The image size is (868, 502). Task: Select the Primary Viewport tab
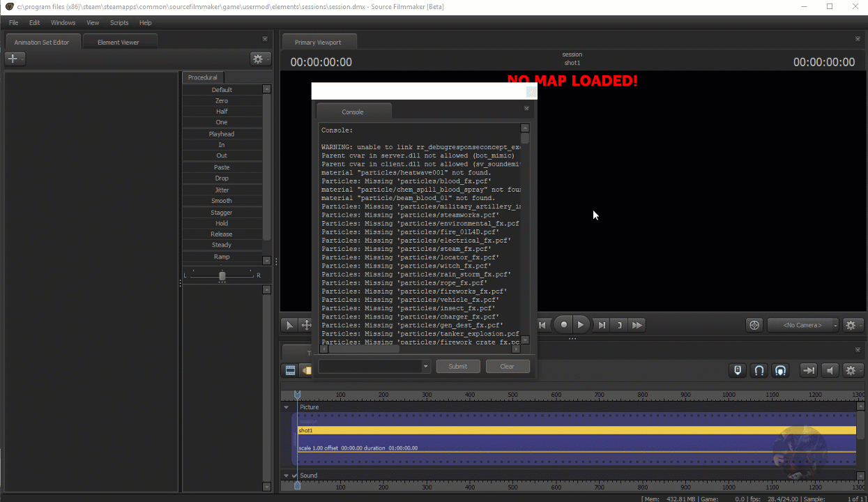point(318,42)
